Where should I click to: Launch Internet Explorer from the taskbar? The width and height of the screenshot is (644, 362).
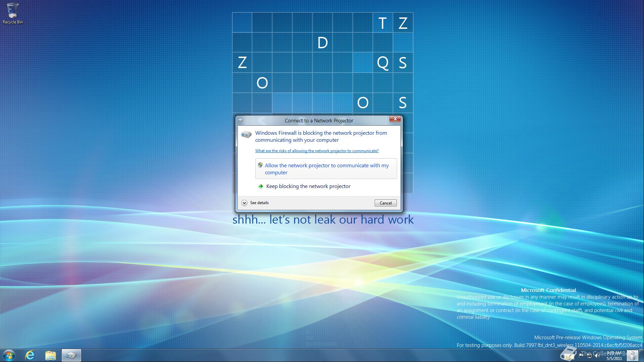pos(30,355)
